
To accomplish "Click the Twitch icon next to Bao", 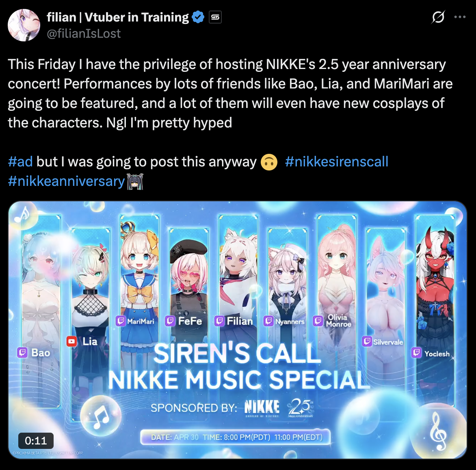I will pos(22,353).
